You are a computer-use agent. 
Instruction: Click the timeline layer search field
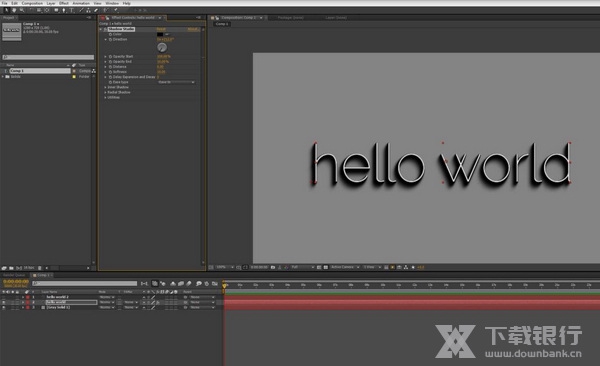[85, 283]
